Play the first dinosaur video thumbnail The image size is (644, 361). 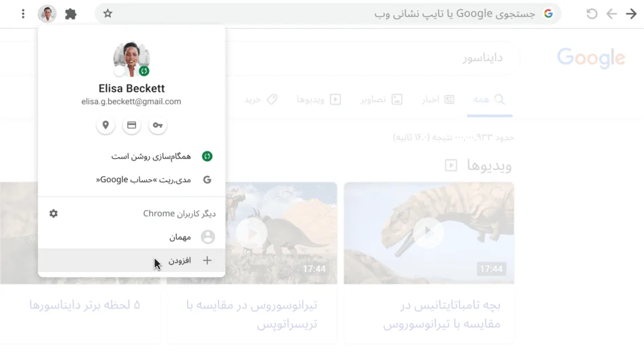(x=429, y=233)
